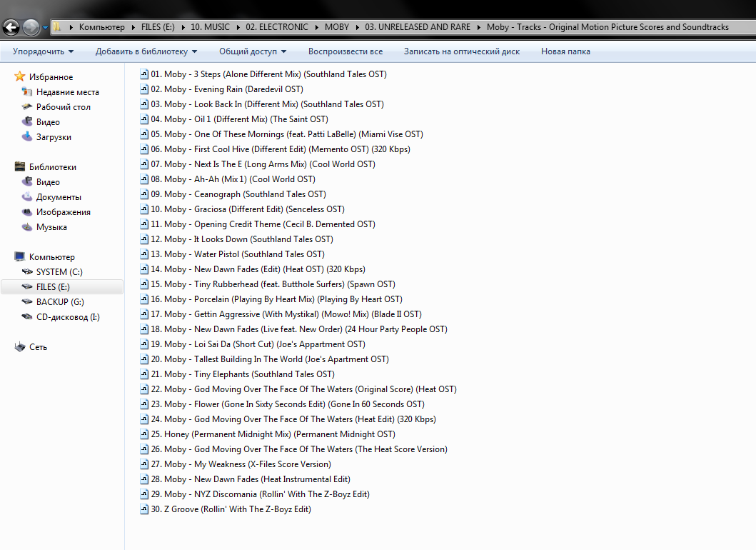Click audio file icon for 02. Evening Rain
Viewport: 756px width, 550px height.
click(143, 89)
